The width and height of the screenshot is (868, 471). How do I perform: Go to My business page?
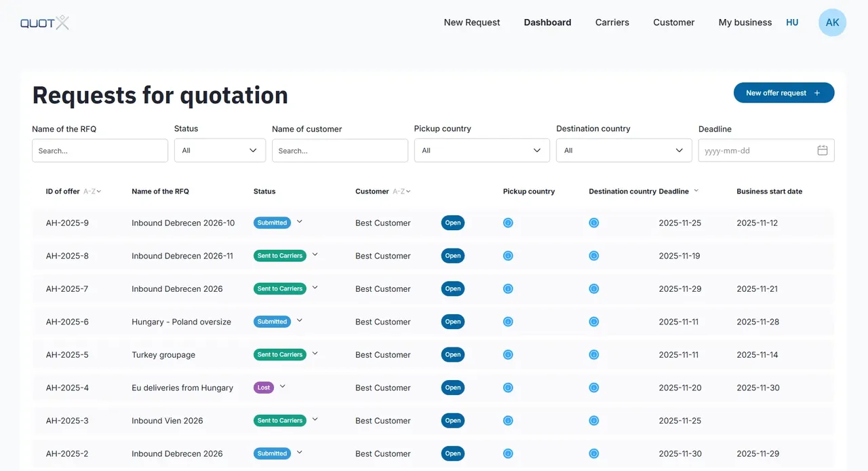[x=745, y=22]
